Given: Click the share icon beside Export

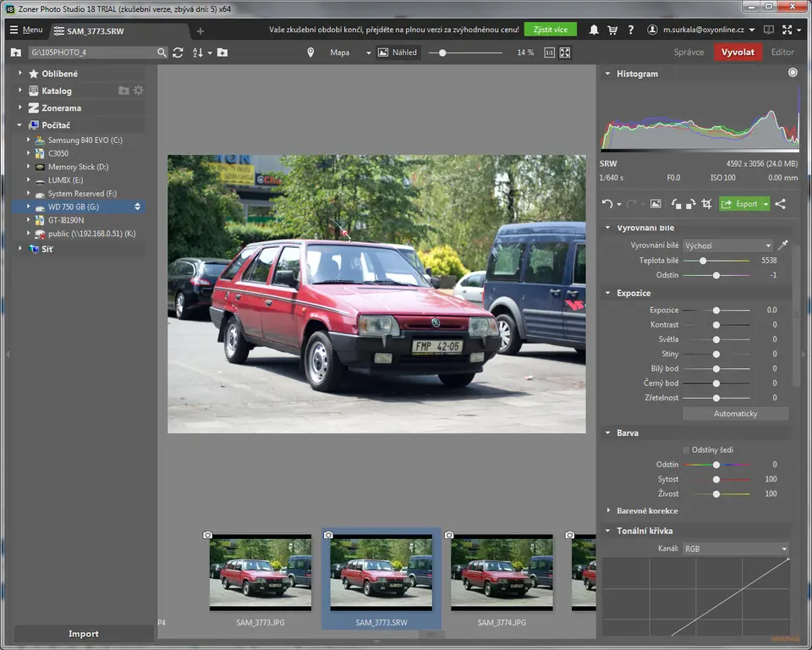Looking at the screenshot, I should click(x=780, y=204).
